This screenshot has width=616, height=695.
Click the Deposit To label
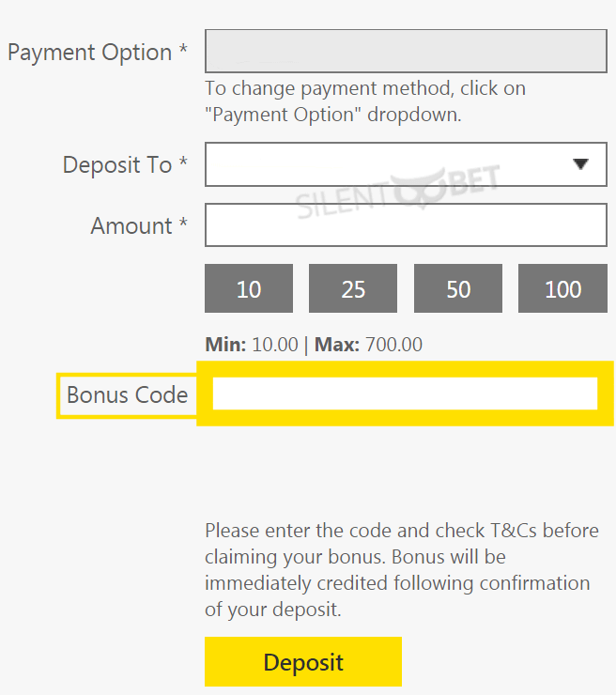pos(125,165)
